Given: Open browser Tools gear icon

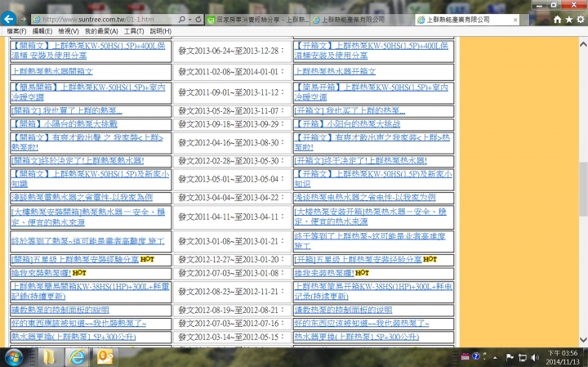Looking at the screenshot, I should [581, 20].
